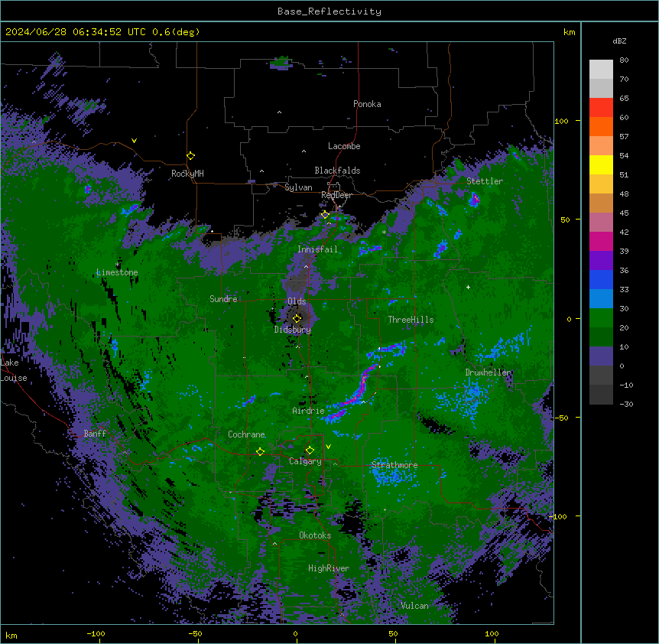Click the yellow marker south of RedDeer
Viewport: 659px width, 644px height.
(x=325, y=215)
